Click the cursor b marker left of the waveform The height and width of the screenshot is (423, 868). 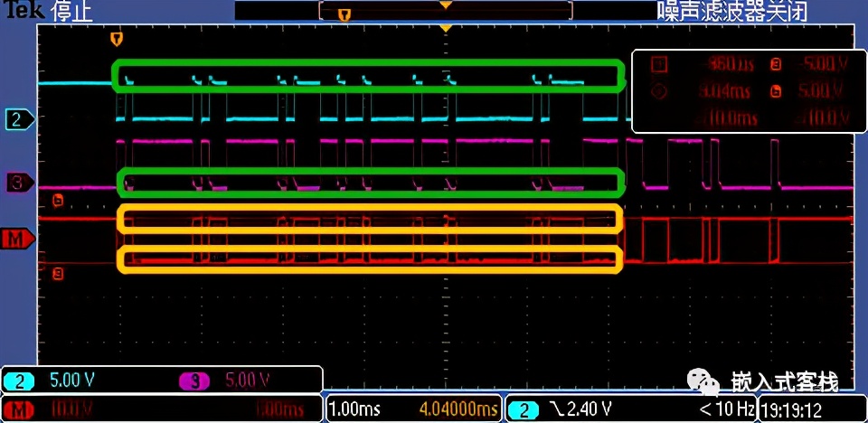58,200
